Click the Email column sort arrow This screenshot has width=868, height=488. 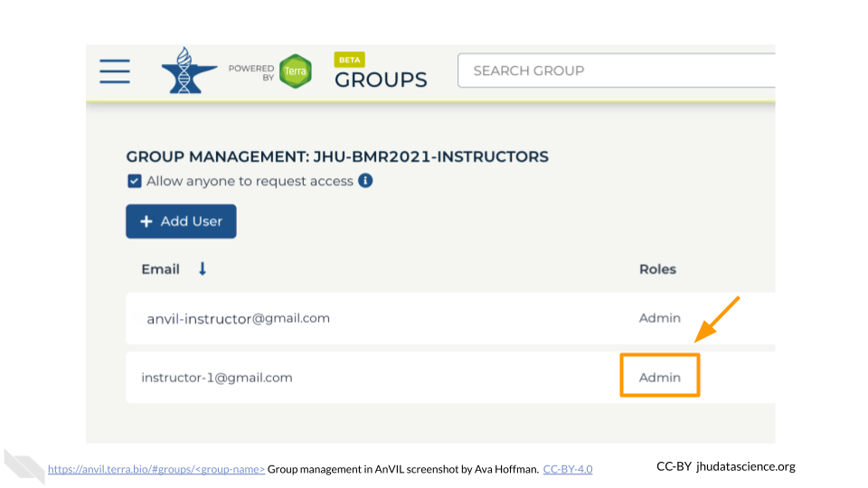point(203,268)
